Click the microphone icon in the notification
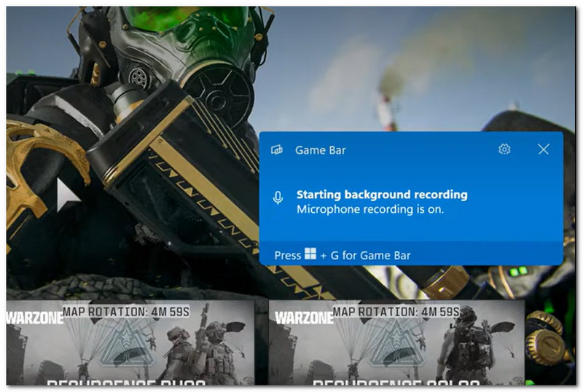The height and width of the screenshot is (392, 583). click(278, 198)
